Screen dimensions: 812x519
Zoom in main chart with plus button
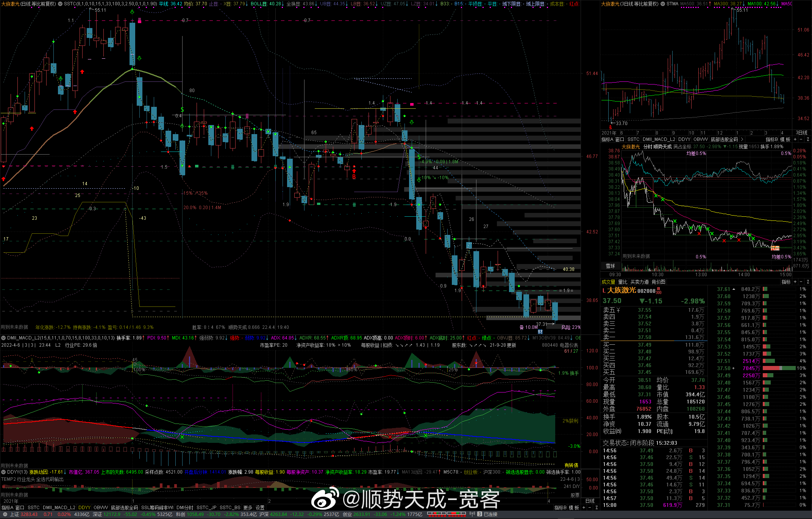click(x=584, y=508)
